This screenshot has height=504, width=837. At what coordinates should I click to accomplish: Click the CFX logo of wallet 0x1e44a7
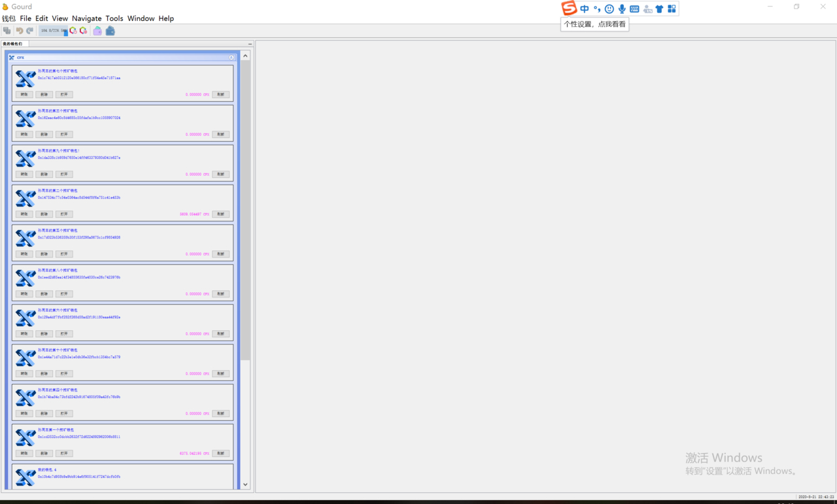26,358
